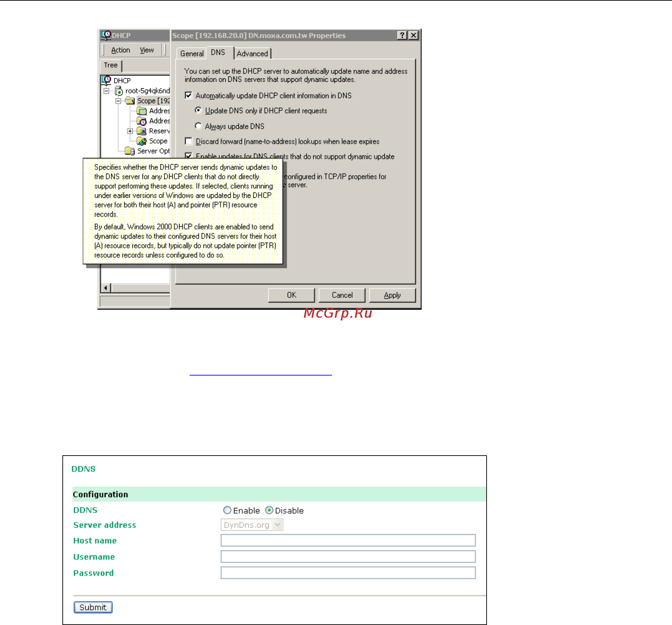Viewport: 672px width, 625px height.
Task: Click the root-5g4qk6nd server icon
Action: [x=119, y=91]
